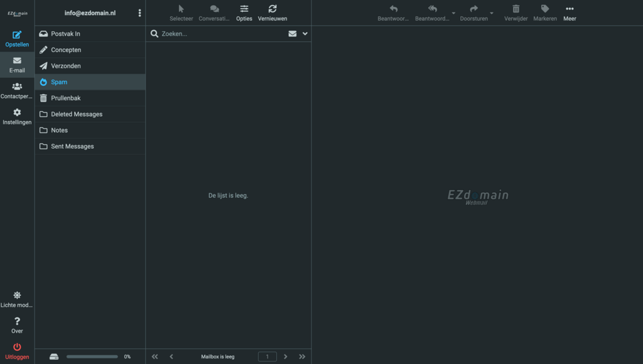Click the storage quota usage bar
Viewport: 643px width, 364px height.
tap(92, 356)
